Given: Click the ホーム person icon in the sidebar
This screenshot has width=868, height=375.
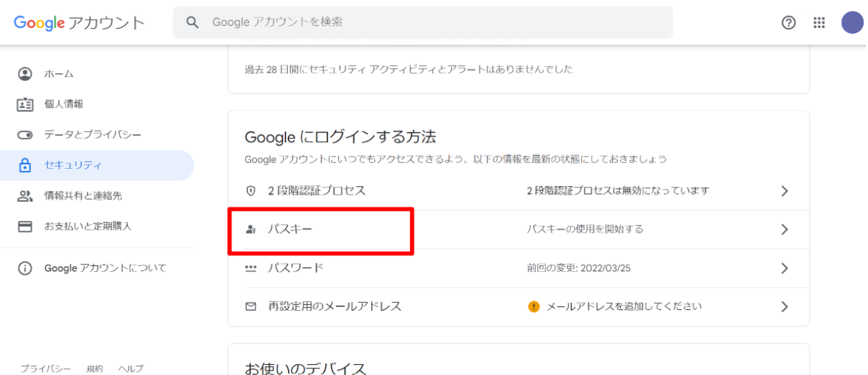Looking at the screenshot, I should (x=25, y=74).
